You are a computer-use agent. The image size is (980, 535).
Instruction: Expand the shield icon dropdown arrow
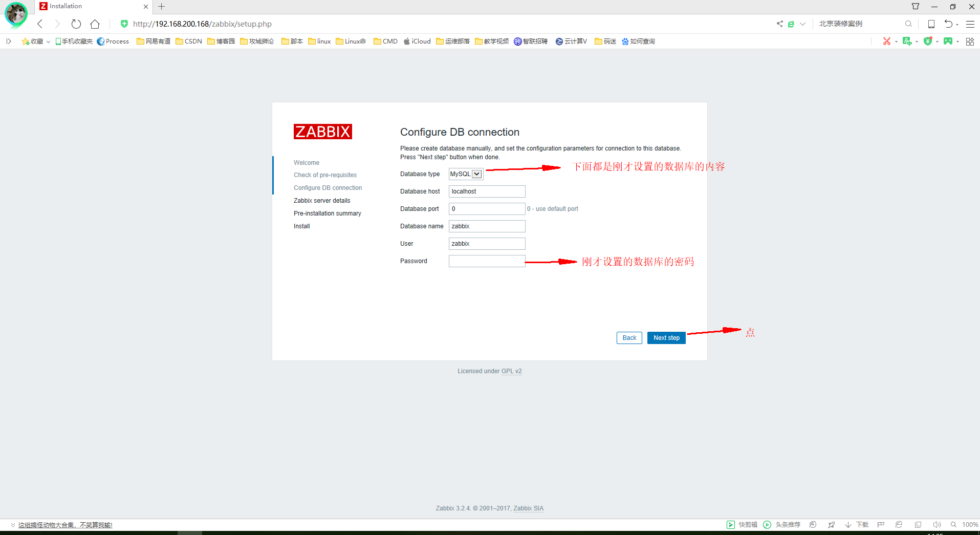(937, 42)
